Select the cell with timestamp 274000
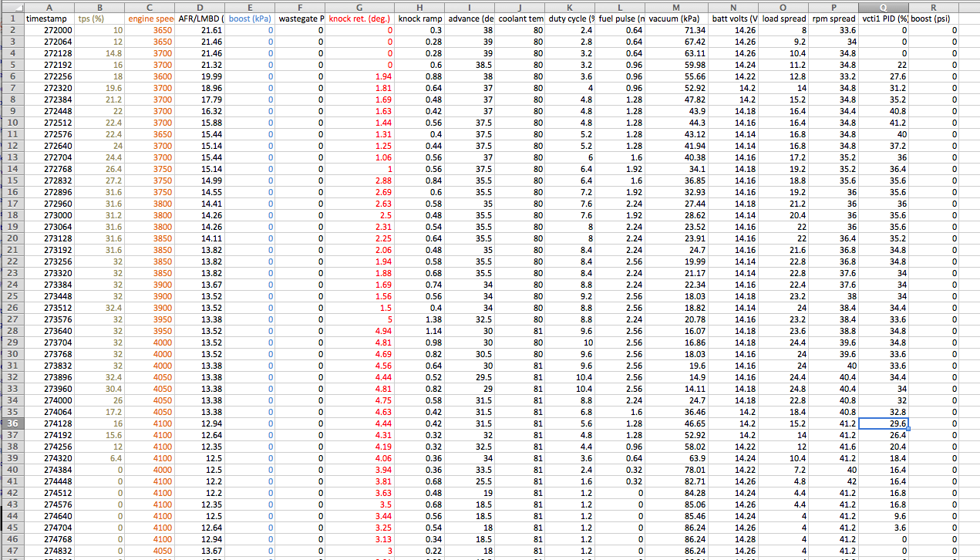980x560 pixels. 49,400
